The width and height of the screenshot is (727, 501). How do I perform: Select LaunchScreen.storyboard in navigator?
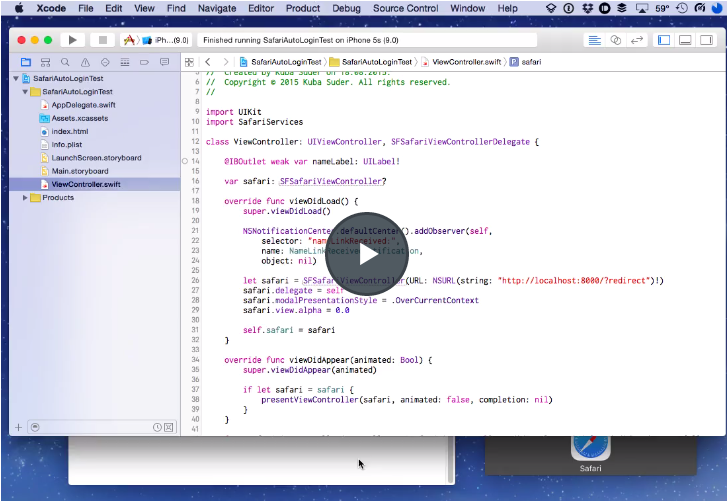[96, 158]
